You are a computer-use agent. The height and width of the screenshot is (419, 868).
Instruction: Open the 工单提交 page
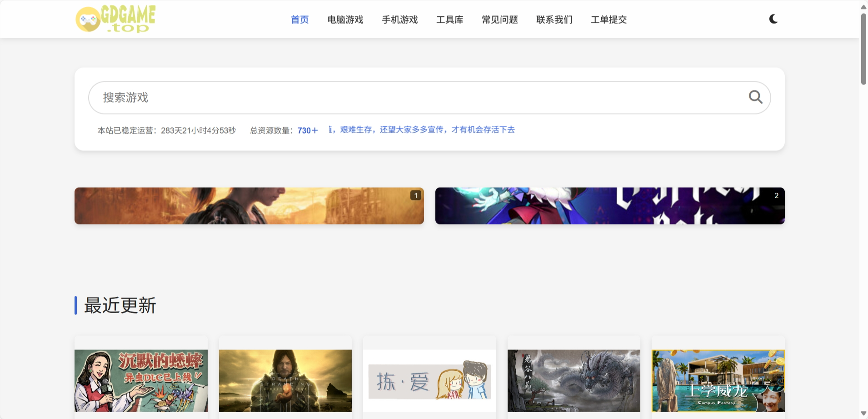609,20
